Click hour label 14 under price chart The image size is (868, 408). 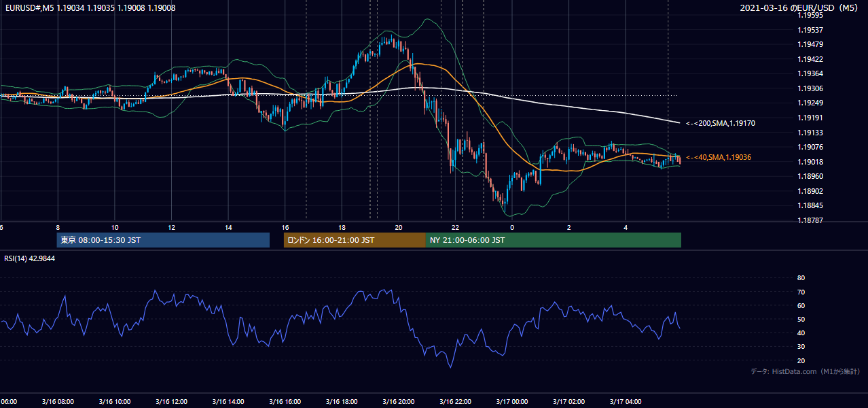coord(229,227)
